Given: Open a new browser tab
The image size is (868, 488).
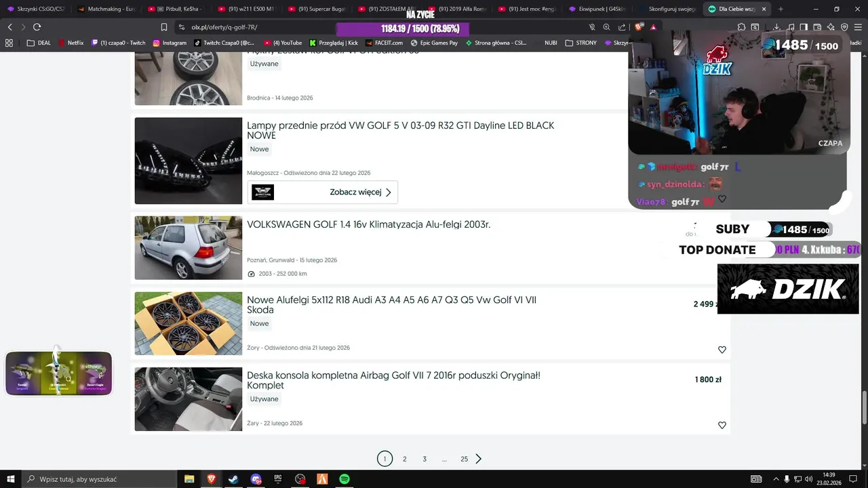Looking at the screenshot, I should coord(781,9).
